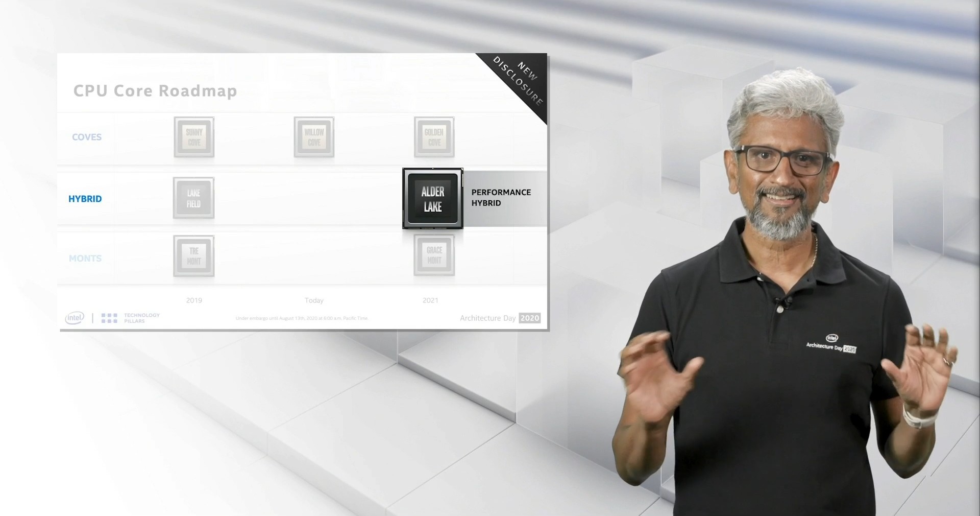Viewport: 980px width, 516px height.
Task: Click the Today timeline label
Action: 314,300
